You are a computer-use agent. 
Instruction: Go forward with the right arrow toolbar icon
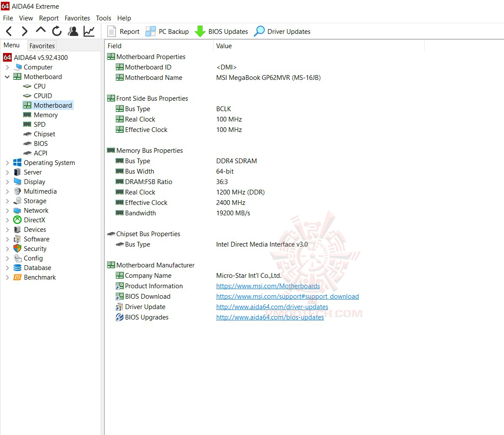24,31
